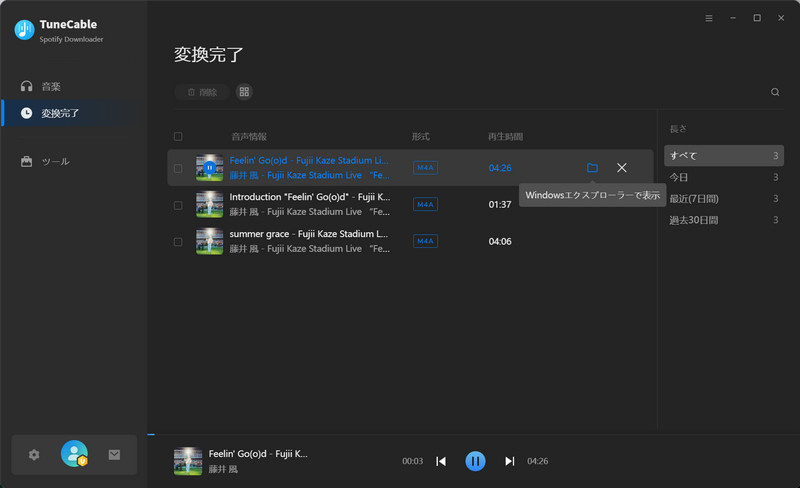Click M4A badge of Feelin' Go(o)d row
The height and width of the screenshot is (488, 800).
(x=425, y=167)
